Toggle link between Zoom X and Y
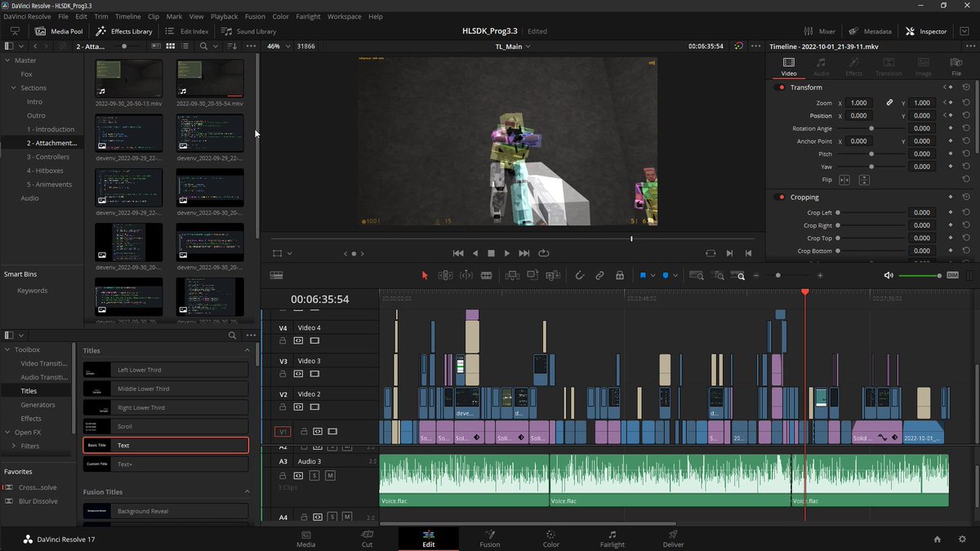Image resolution: width=980 pixels, height=551 pixels. click(x=890, y=103)
